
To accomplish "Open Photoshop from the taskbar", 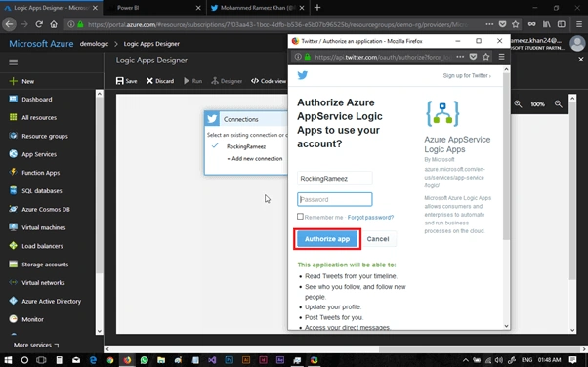I will [229, 360].
